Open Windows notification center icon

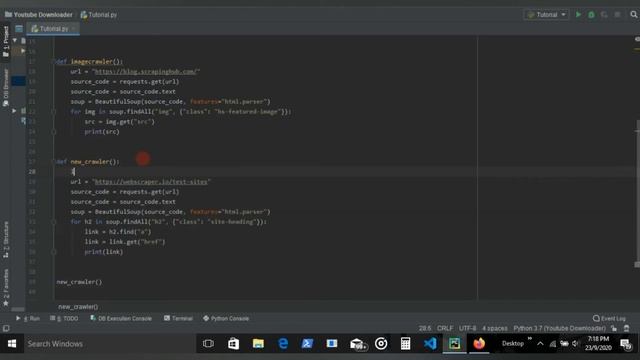pyautogui.click(x=626, y=344)
